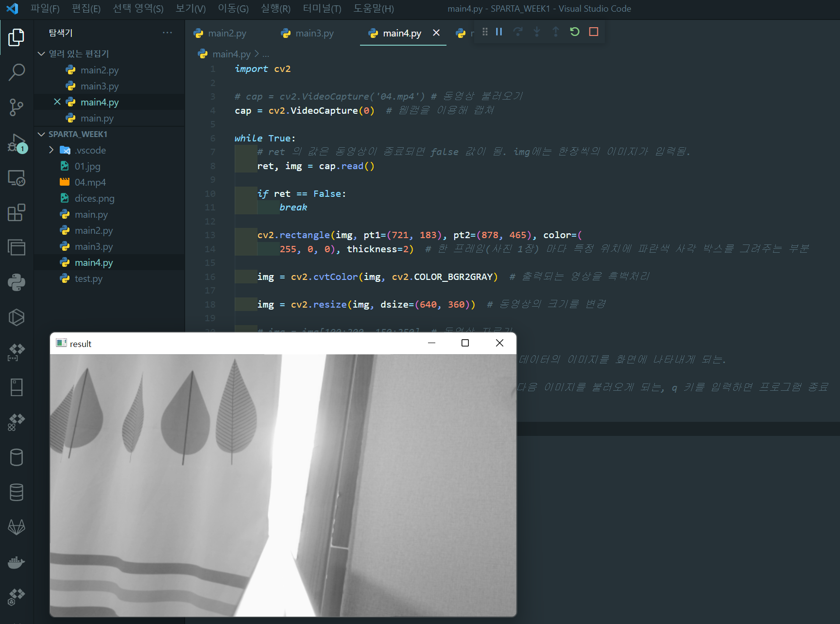The height and width of the screenshot is (624, 840).
Task: Click Step Out in debug toolbar
Action: 556,32
